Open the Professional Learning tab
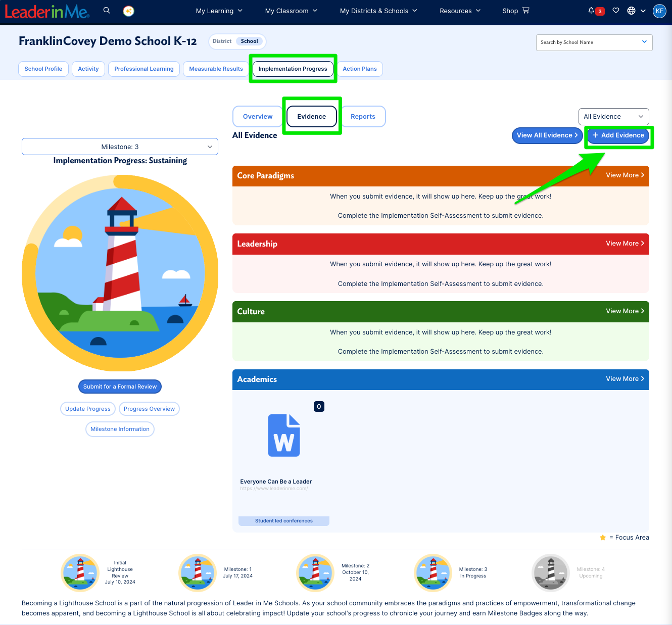Screen dimensions: 672x625 tap(144, 69)
